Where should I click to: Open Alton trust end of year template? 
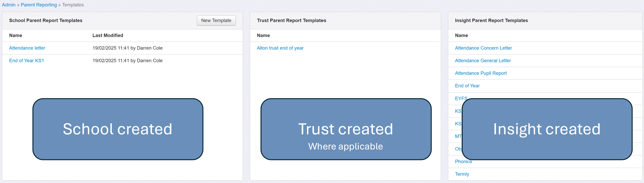pos(280,48)
